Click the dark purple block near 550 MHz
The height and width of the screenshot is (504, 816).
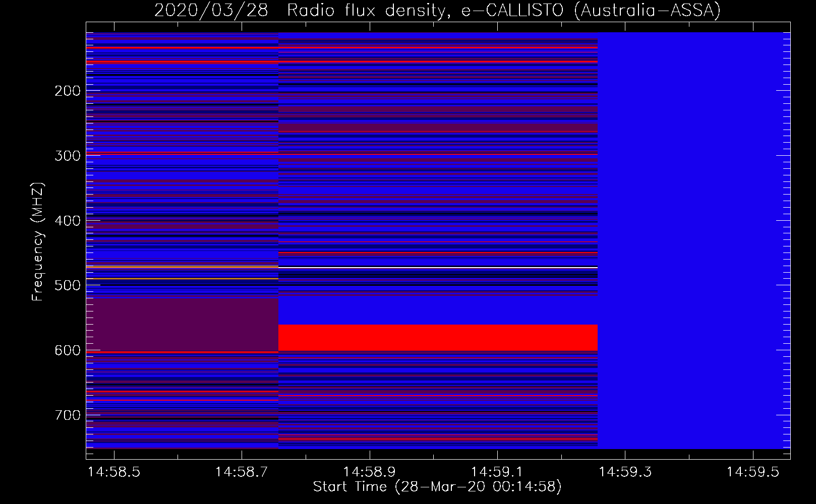pyautogui.click(x=182, y=325)
